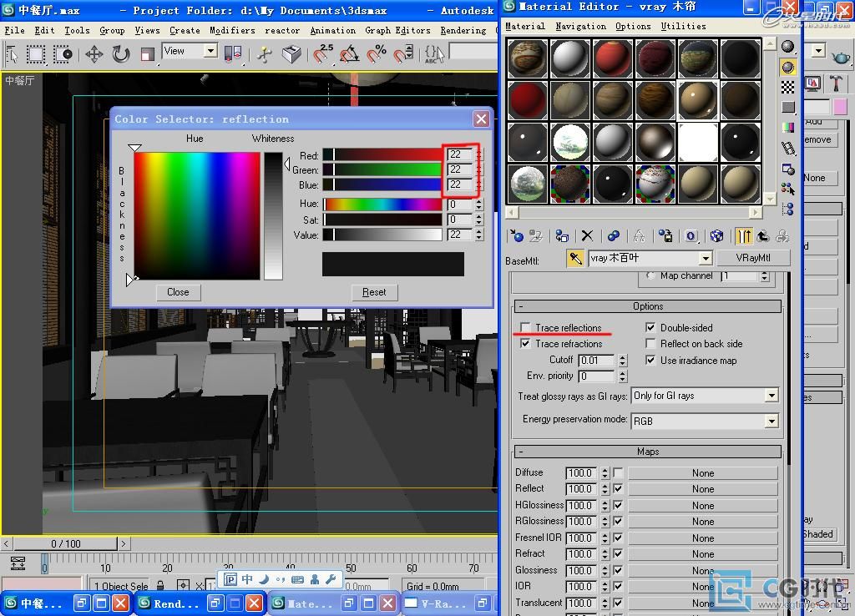Click the Diffuse map None button

(x=703, y=473)
